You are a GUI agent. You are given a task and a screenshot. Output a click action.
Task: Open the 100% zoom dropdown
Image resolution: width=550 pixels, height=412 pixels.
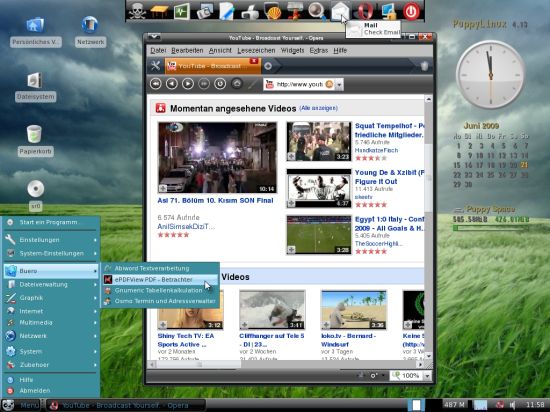427,376
